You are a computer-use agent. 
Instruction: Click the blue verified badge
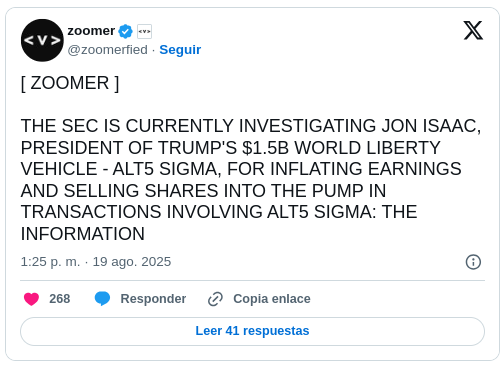click(x=125, y=31)
